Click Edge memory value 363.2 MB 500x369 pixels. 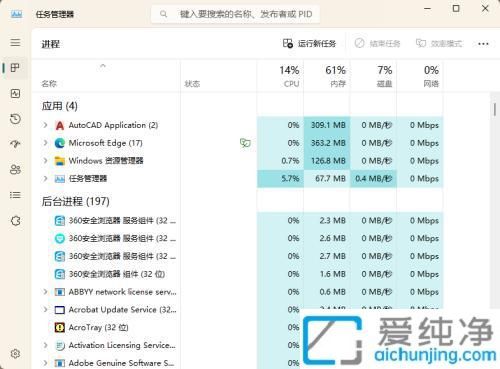coord(328,143)
